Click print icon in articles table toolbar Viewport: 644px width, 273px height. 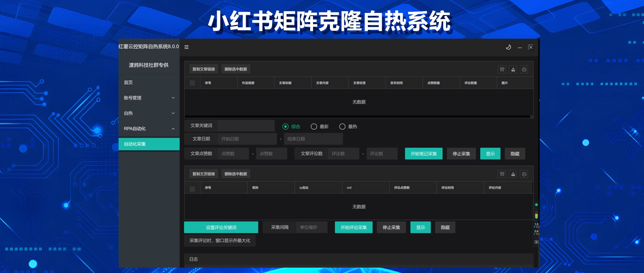click(524, 69)
